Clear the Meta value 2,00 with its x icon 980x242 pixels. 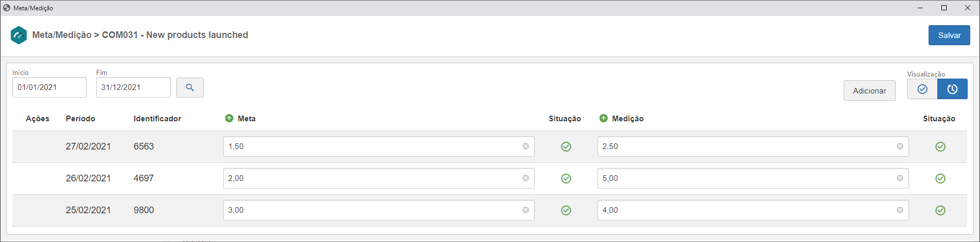point(525,178)
